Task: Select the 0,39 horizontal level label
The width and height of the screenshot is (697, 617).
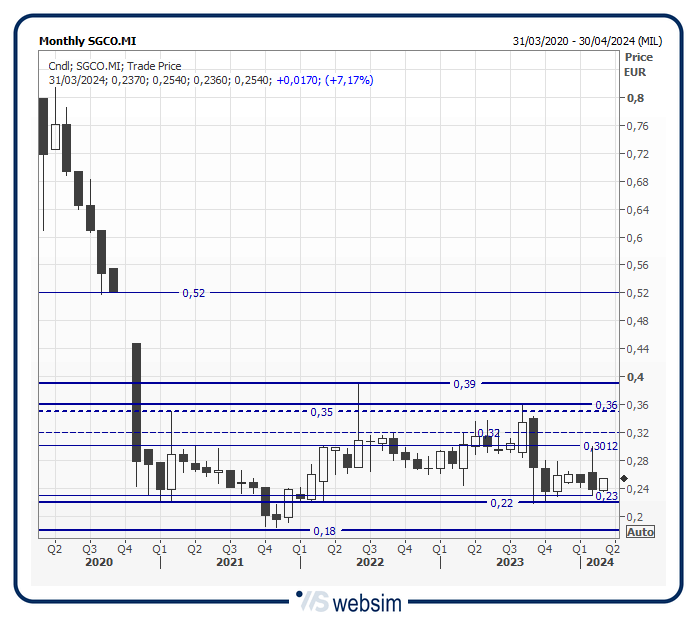Action: [464, 384]
